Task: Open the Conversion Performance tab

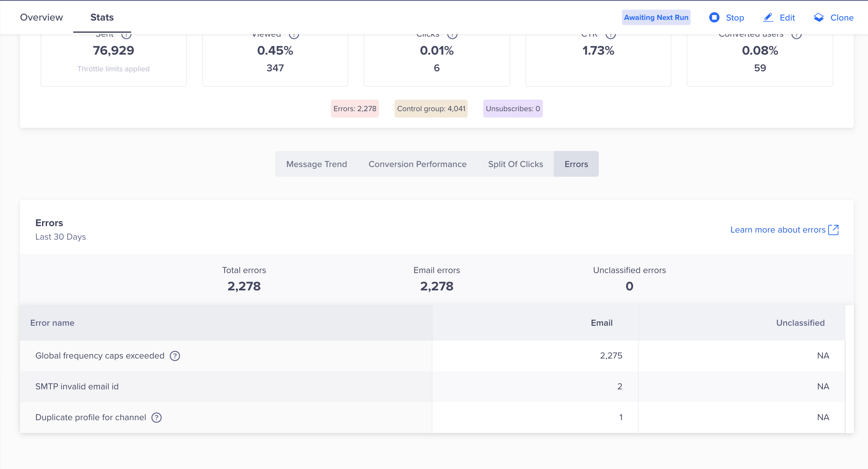Action: [418, 164]
